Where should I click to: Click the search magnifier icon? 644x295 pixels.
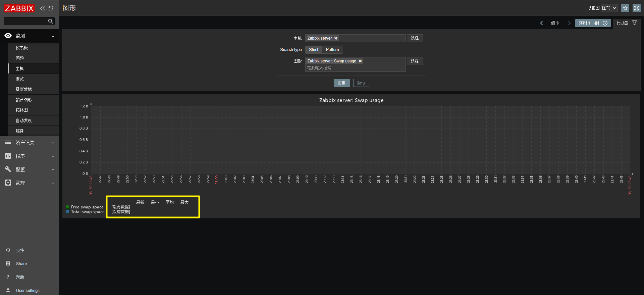(51, 21)
